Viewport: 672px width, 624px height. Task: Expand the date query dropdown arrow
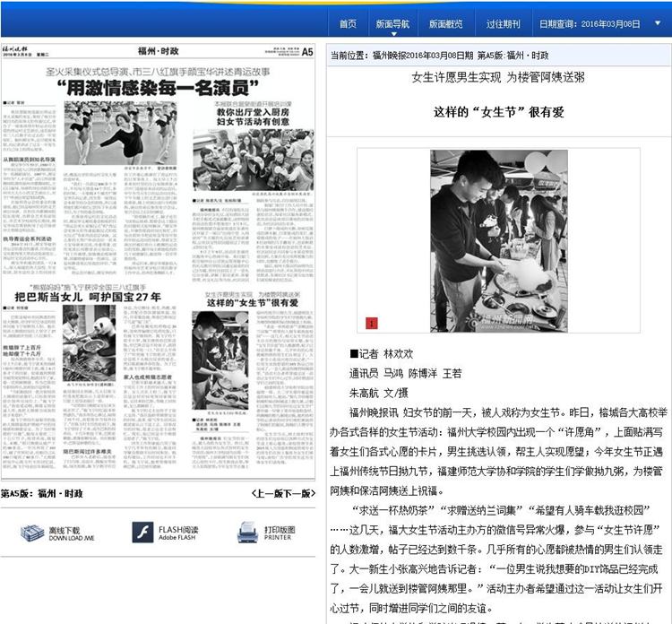tap(658, 23)
